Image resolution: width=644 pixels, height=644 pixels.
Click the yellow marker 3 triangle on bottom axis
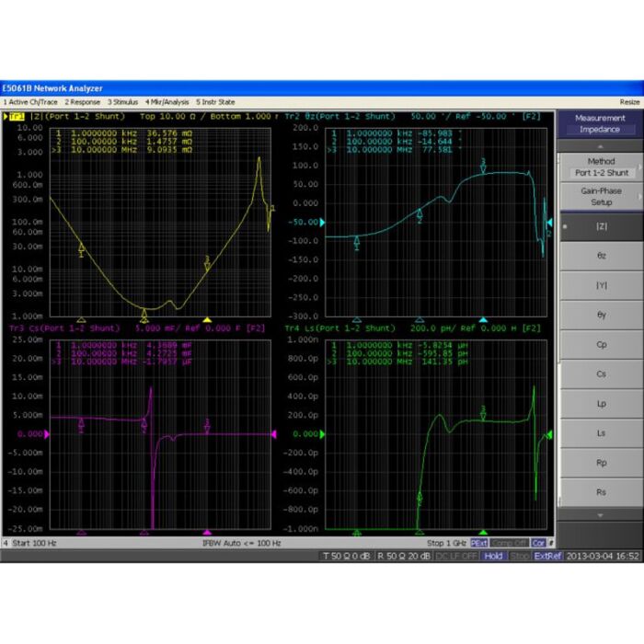pos(207,320)
